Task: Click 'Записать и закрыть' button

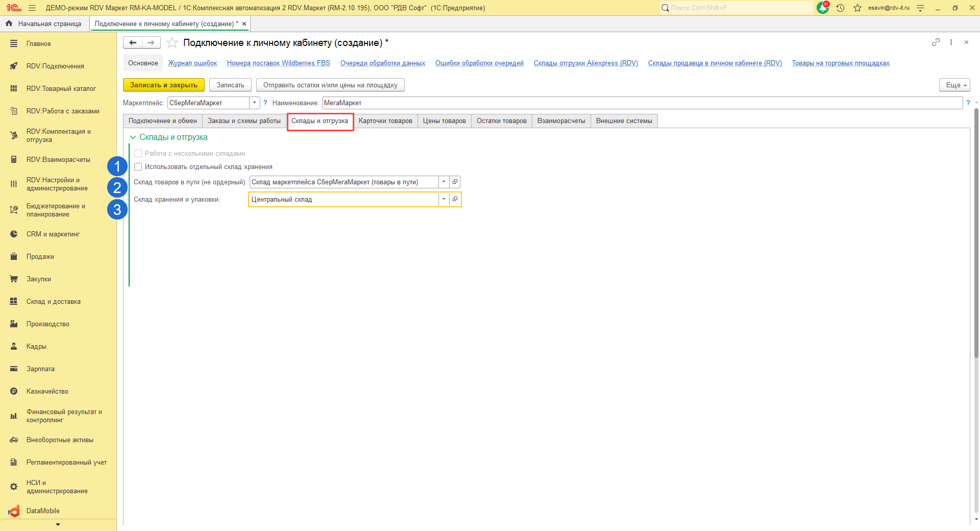Action: 163,85
